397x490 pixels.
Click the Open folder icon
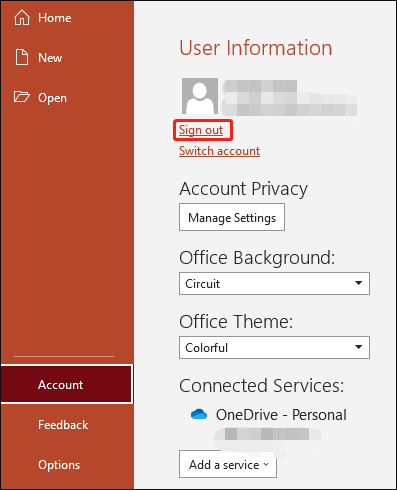[x=22, y=97]
